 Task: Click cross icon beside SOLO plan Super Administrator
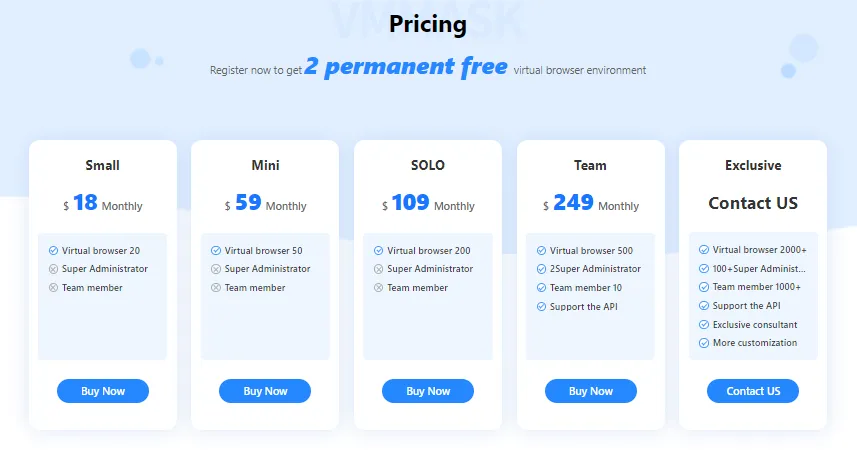point(379,269)
